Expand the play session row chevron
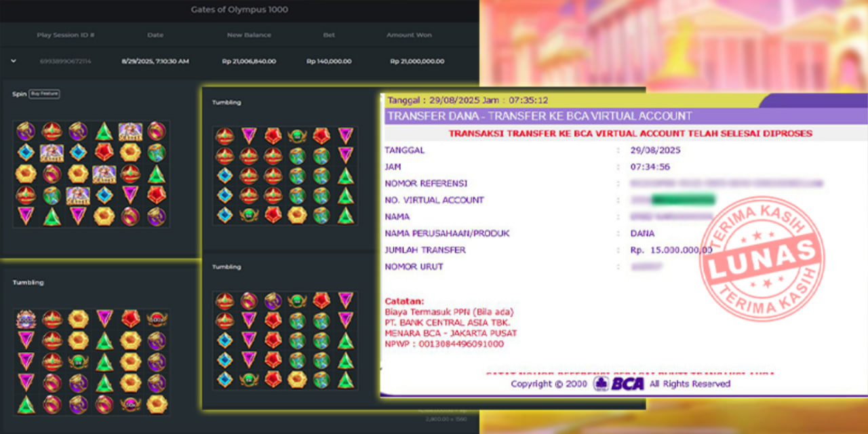The width and height of the screenshot is (868, 434). coord(14,61)
